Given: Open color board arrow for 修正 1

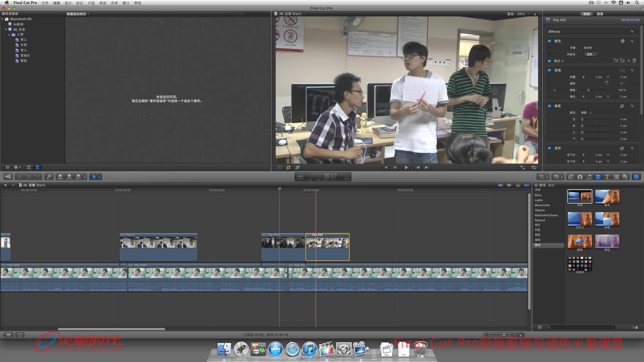Looking at the screenshot, I should coord(634,61).
